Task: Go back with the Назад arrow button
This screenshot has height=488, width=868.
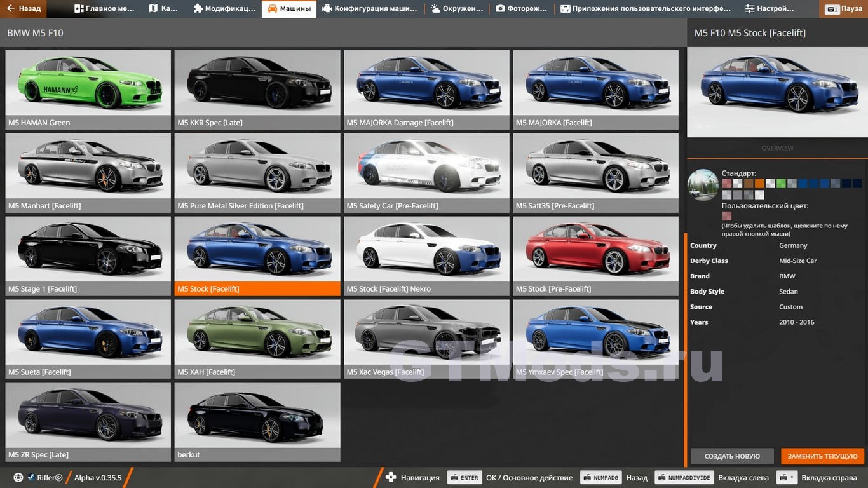Action: tap(24, 9)
